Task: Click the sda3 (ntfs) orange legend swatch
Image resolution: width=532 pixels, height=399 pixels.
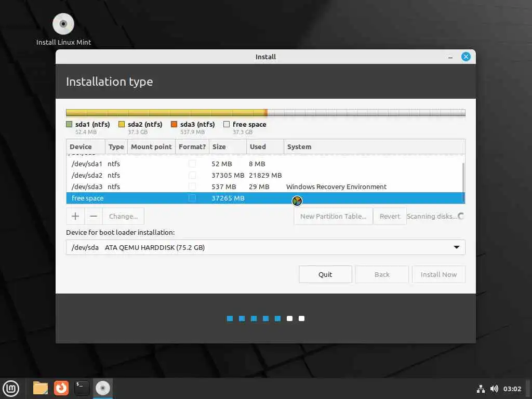Action: click(x=174, y=124)
